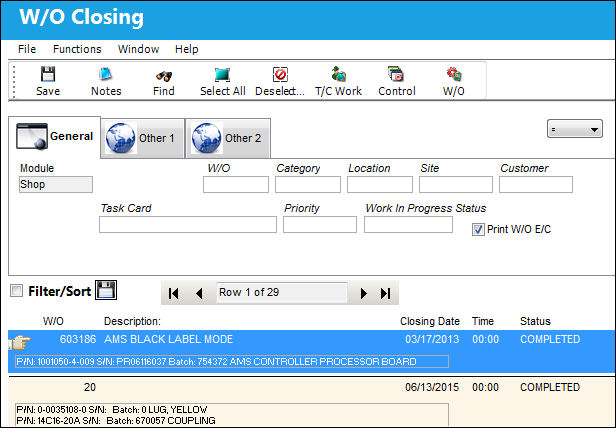Click the Module field showing Shop
616x428 pixels.
click(x=56, y=184)
